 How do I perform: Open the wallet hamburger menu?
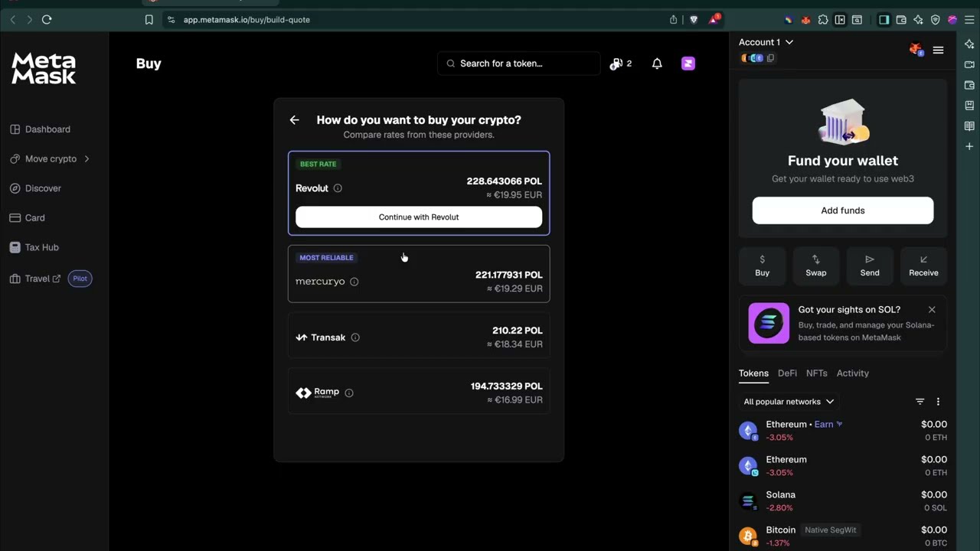(938, 50)
